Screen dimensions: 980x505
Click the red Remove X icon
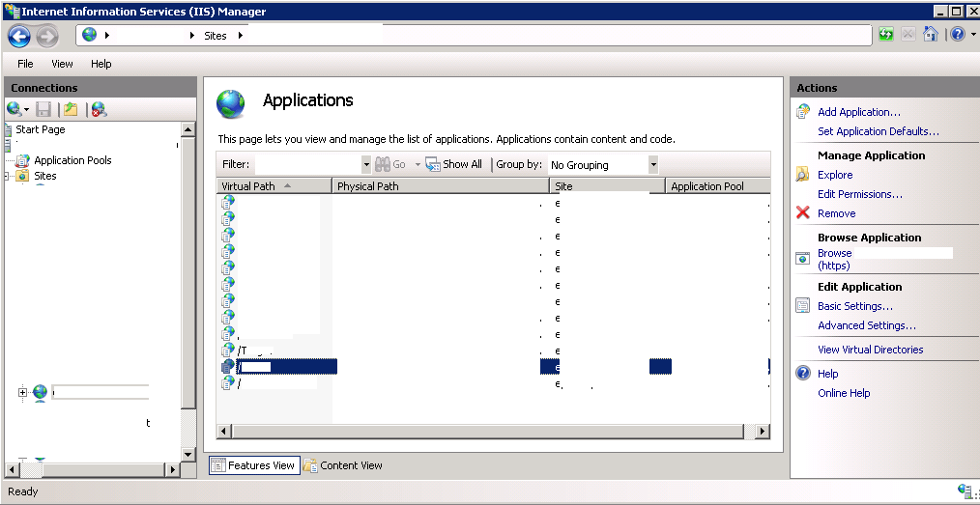point(802,213)
